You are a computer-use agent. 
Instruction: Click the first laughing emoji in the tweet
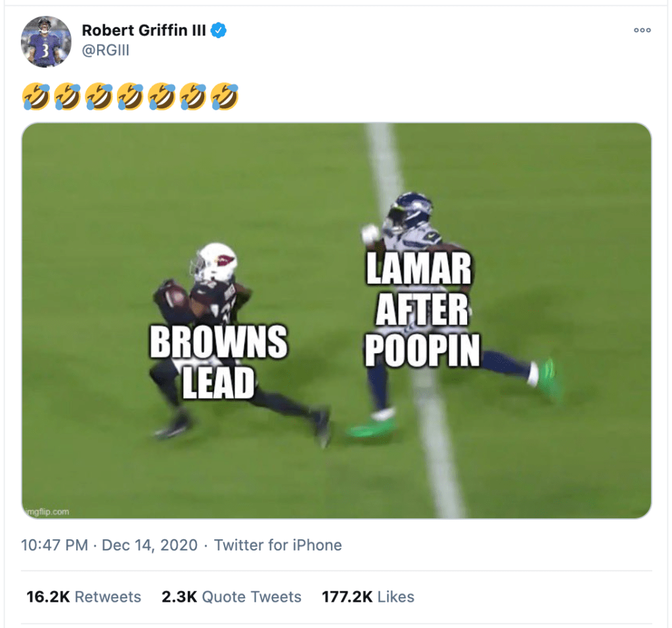pos(35,96)
